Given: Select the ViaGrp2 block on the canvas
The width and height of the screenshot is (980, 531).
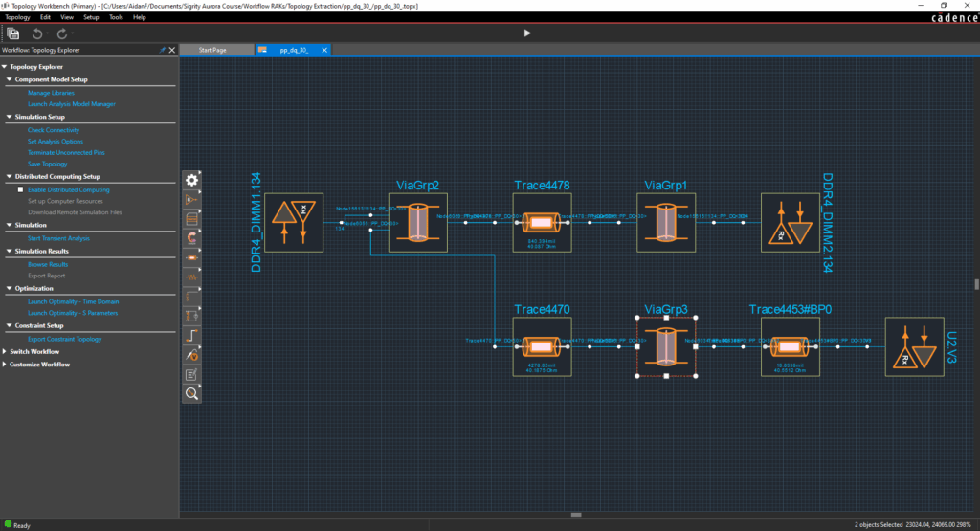Looking at the screenshot, I should pos(418,222).
